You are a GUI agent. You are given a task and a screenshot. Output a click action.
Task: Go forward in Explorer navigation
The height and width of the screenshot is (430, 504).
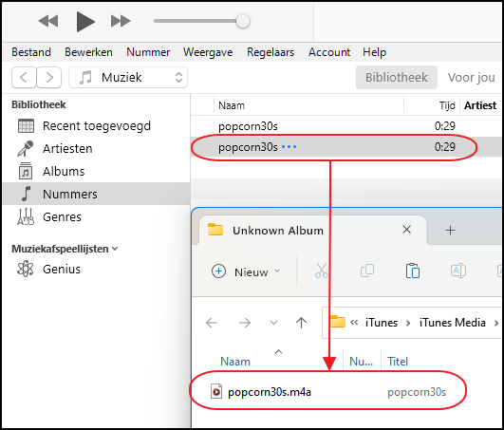[245, 323]
